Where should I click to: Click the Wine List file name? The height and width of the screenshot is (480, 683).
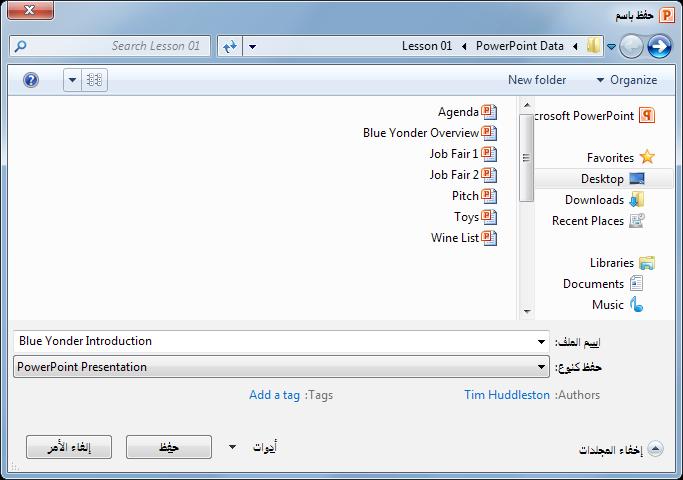pos(455,237)
